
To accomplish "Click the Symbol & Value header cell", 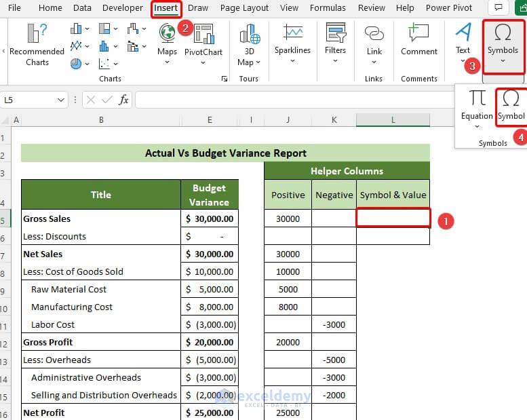I will [x=393, y=195].
